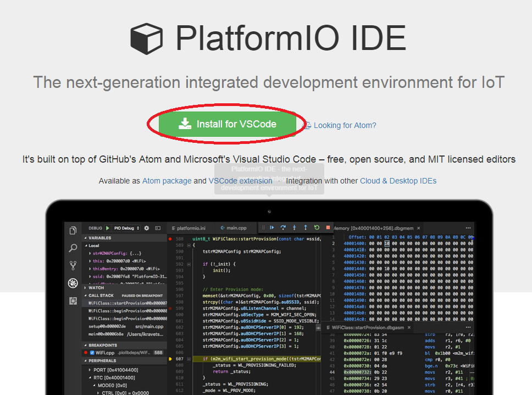Collapse the code fold at line 607
Screen dimensions: 532x395
[189, 359]
